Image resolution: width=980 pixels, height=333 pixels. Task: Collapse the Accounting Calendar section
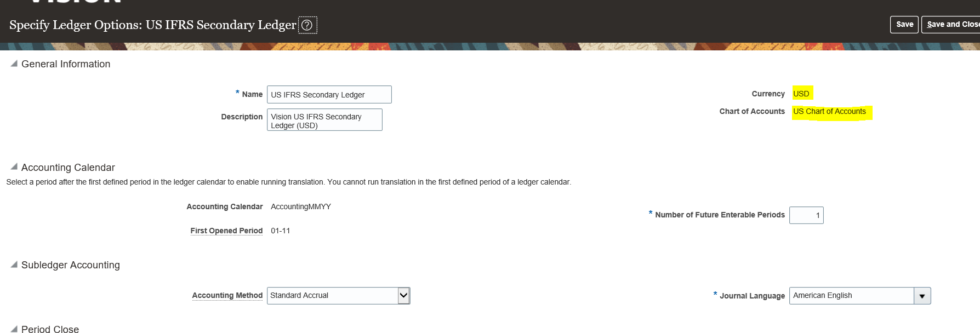[14, 167]
